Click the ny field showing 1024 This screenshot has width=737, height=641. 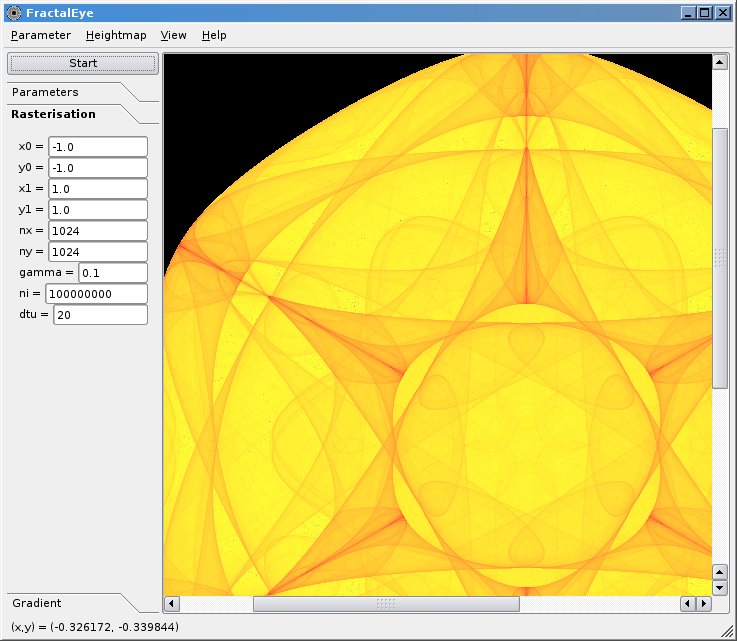[98, 252]
